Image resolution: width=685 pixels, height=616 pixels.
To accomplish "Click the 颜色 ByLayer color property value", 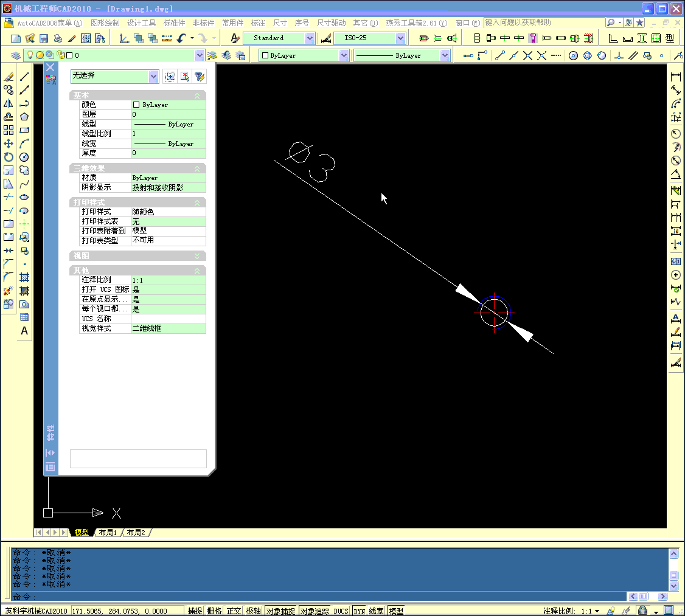I will click(168, 105).
